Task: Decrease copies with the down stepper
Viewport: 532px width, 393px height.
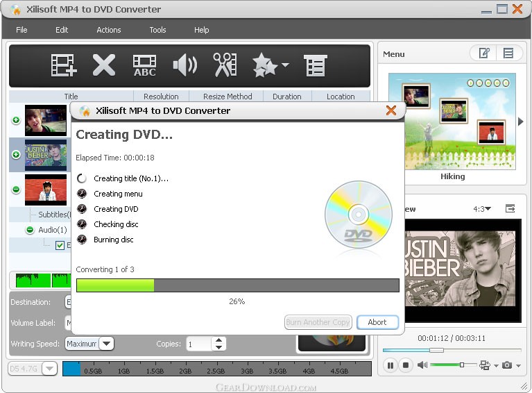Action: coord(219,347)
